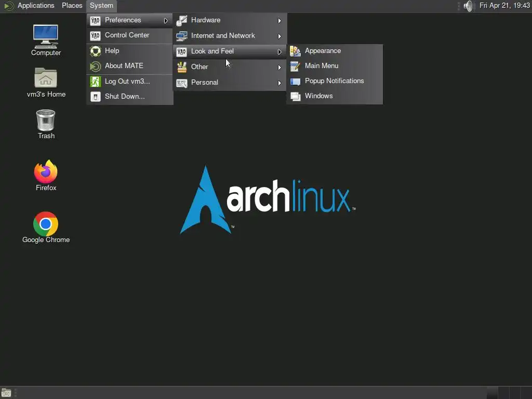Image resolution: width=532 pixels, height=399 pixels.
Task: Click the Personal menu label
Action: [x=205, y=83]
